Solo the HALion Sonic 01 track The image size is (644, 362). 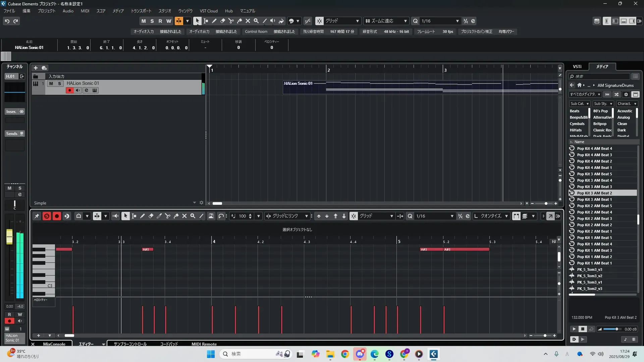pyautogui.click(x=60, y=83)
